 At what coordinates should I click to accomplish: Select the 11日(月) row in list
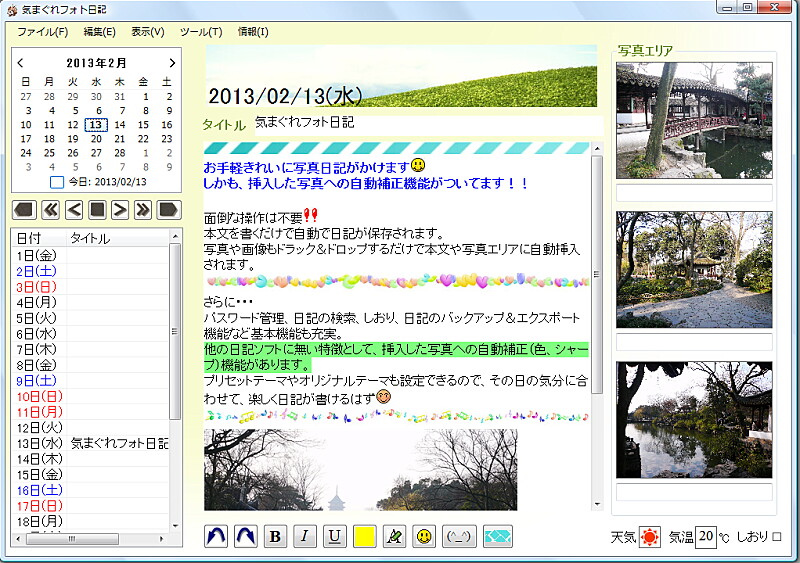[90, 412]
